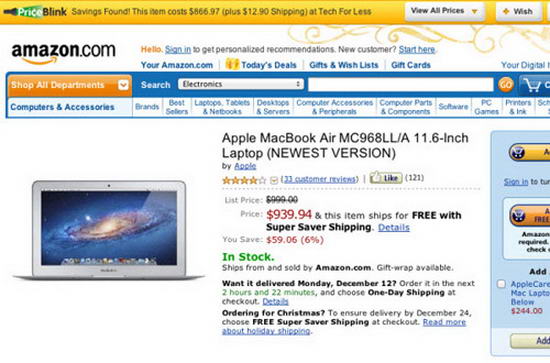
Task: Click the plus icon beside Wish
Action: pos(506,12)
